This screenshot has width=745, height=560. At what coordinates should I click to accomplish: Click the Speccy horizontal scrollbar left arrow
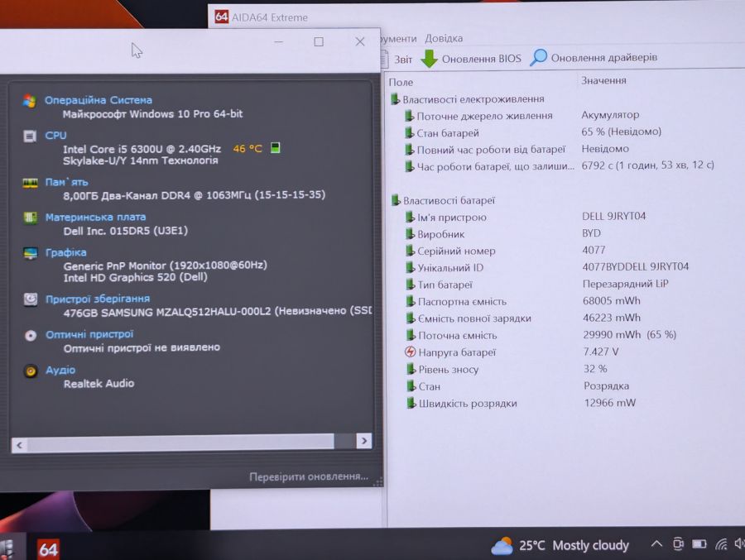point(19,445)
